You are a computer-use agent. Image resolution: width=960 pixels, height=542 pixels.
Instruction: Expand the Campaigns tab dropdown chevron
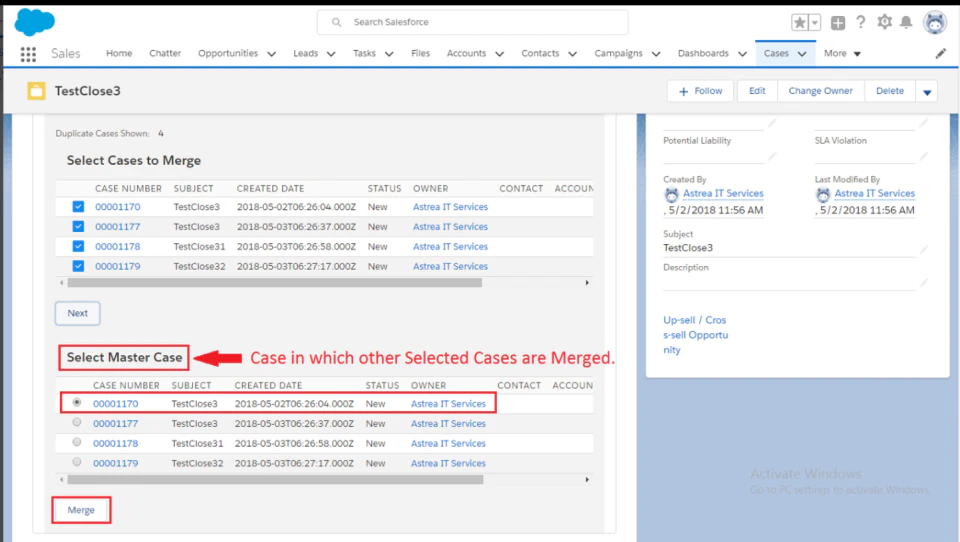coord(656,54)
